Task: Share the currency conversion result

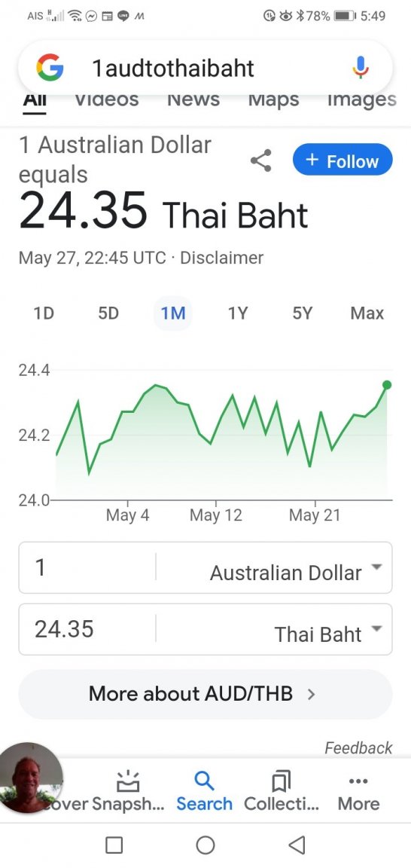Action: pos(260,160)
